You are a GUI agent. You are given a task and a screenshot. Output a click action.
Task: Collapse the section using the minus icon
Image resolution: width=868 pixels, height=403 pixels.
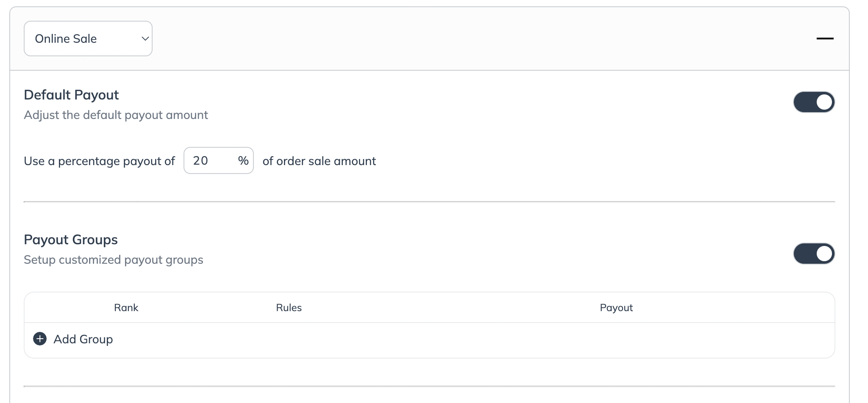[x=825, y=39]
